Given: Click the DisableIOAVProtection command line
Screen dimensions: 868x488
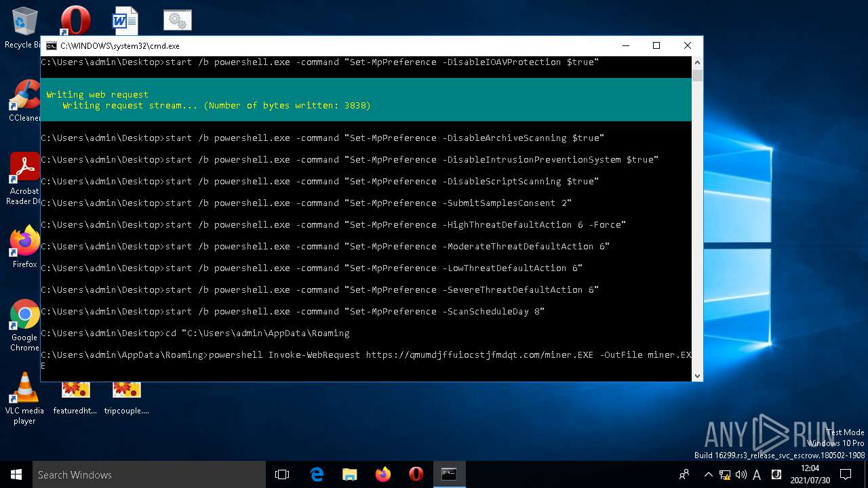Looking at the screenshot, I should click(x=320, y=62).
